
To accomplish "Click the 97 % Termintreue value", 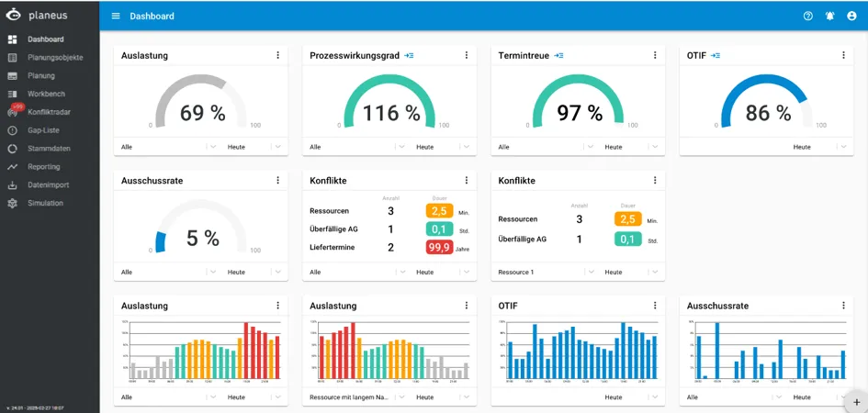I will pos(580,113).
